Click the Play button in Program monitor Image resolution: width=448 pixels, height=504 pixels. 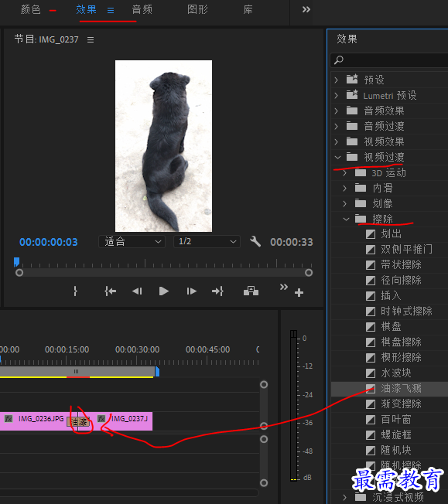pyautogui.click(x=164, y=291)
